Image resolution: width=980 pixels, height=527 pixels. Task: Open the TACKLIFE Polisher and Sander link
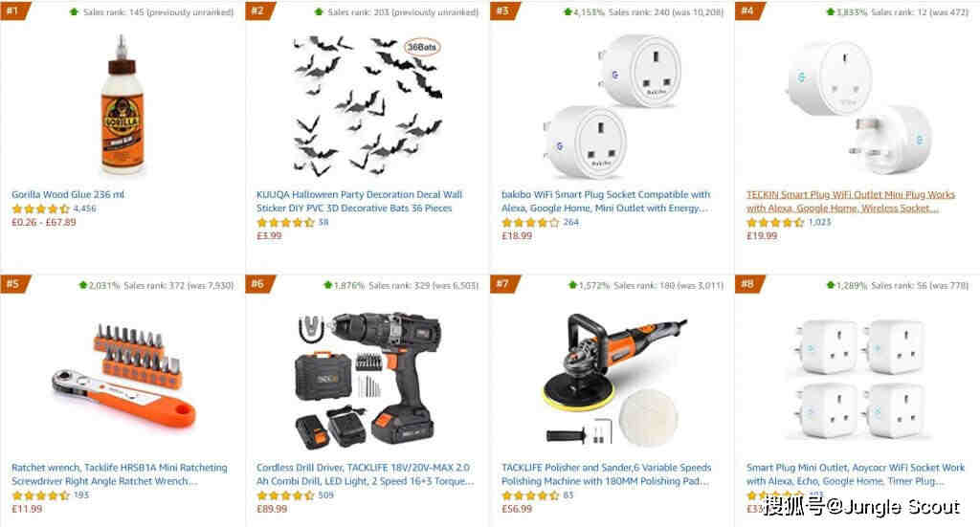(606, 474)
